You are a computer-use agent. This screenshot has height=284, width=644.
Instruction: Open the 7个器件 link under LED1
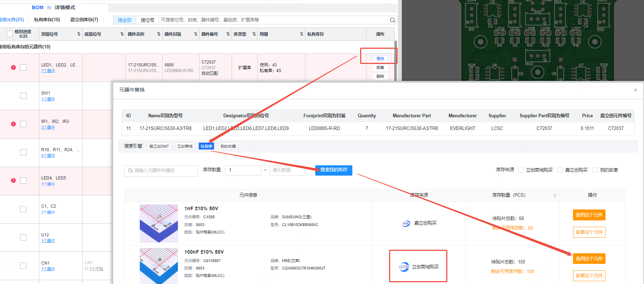click(48, 71)
